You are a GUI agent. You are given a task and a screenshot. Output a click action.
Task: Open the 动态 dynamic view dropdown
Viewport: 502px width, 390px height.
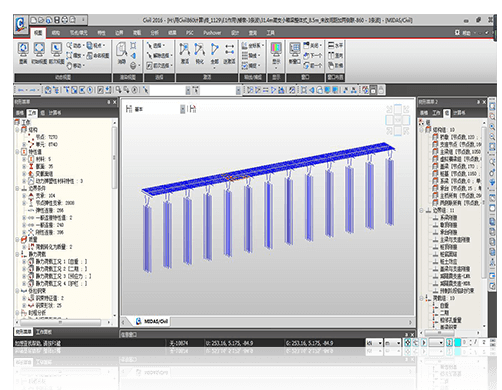click(x=83, y=45)
